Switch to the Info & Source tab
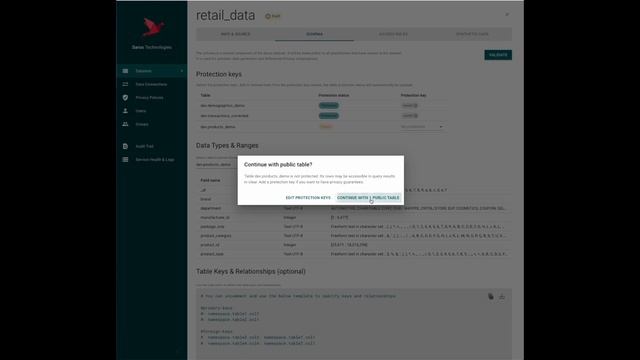The height and width of the screenshot is (360, 640). tap(236, 34)
